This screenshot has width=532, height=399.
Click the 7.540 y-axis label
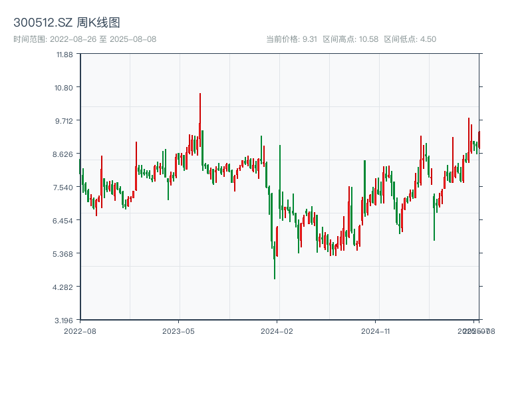(x=65, y=187)
